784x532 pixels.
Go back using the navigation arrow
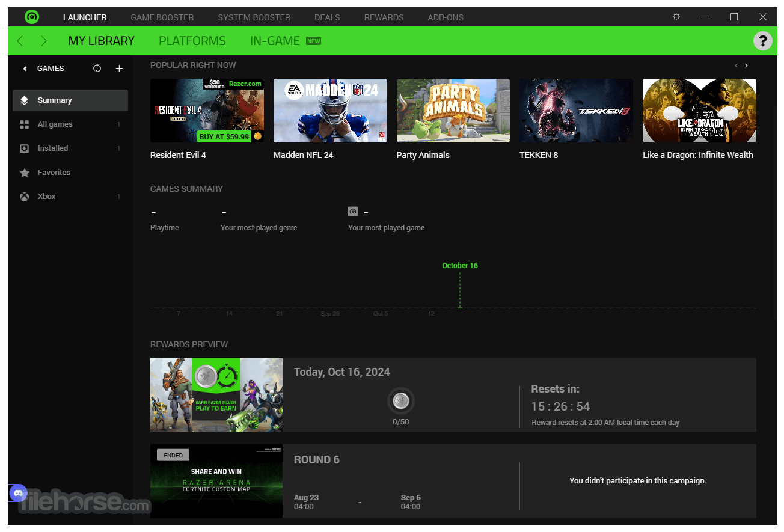[x=19, y=40]
